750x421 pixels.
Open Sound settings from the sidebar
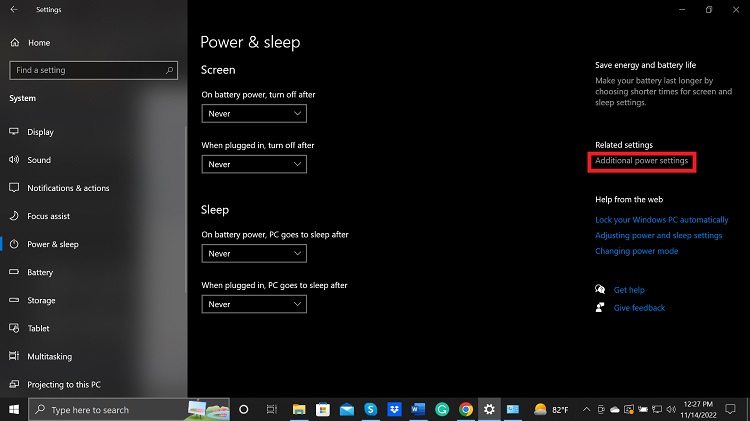39,160
